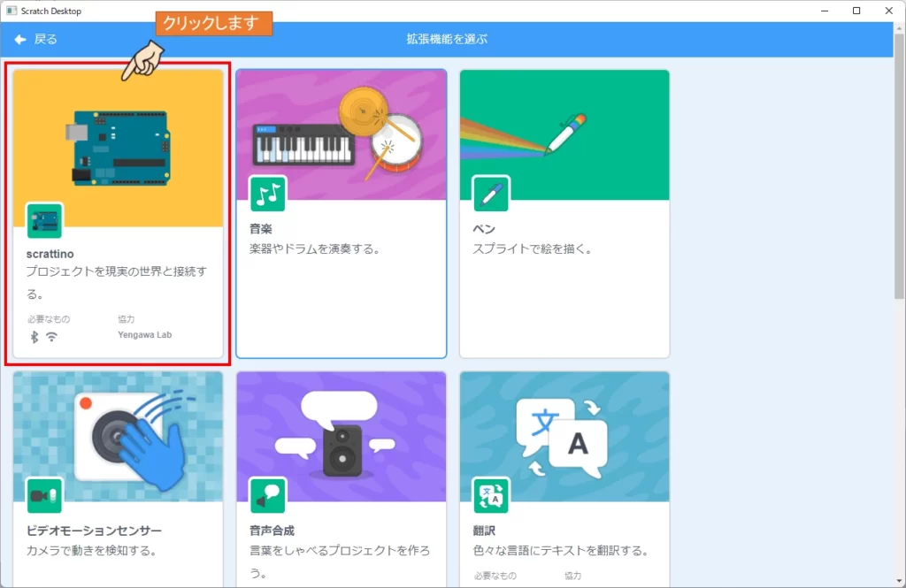906x588 pixels.
Task: Select the 翻訳 extension title
Action: [x=484, y=531]
